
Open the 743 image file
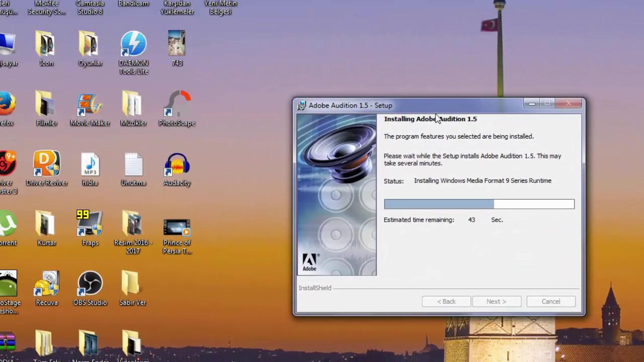click(x=177, y=48)
